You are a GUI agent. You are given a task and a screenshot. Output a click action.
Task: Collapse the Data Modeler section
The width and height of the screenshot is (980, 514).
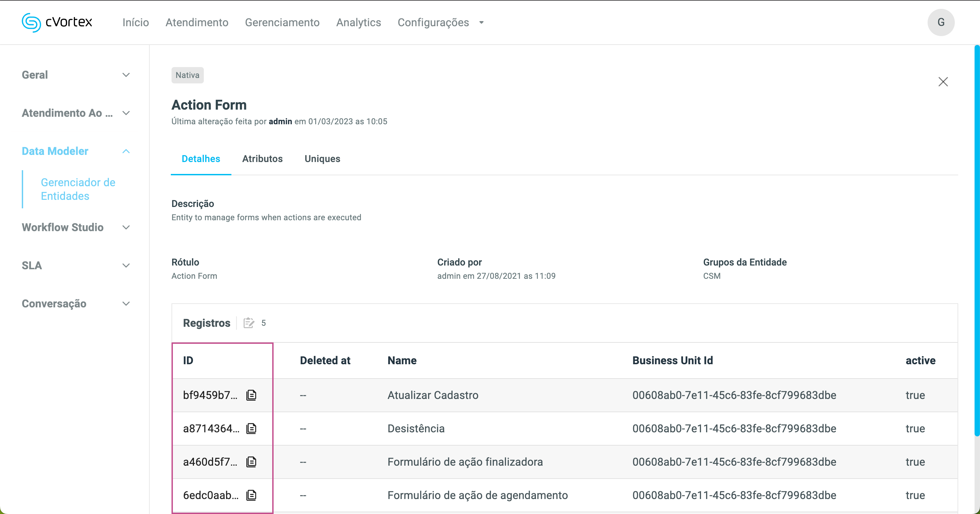126,151
